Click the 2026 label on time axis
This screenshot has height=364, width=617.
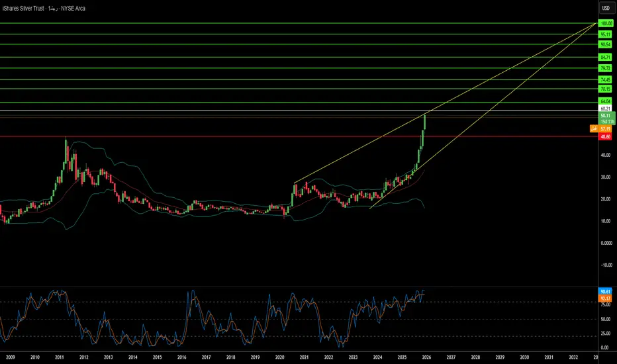tap(426, 357)
